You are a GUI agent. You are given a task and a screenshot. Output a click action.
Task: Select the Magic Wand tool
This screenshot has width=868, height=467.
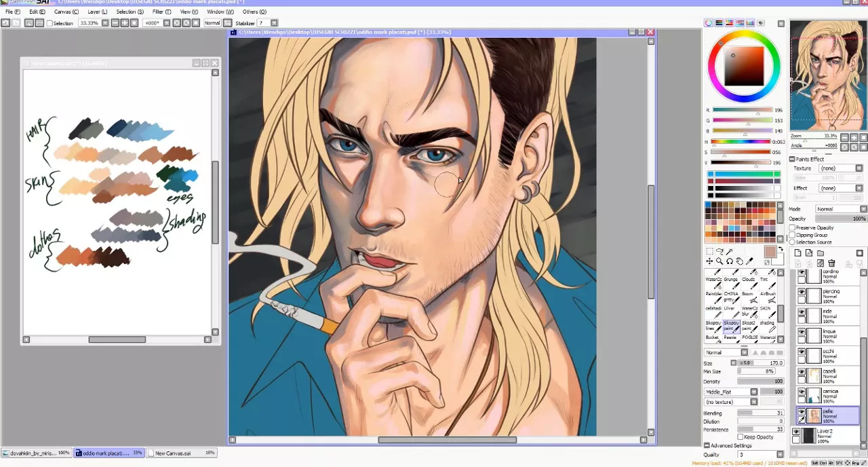(729, 251)
